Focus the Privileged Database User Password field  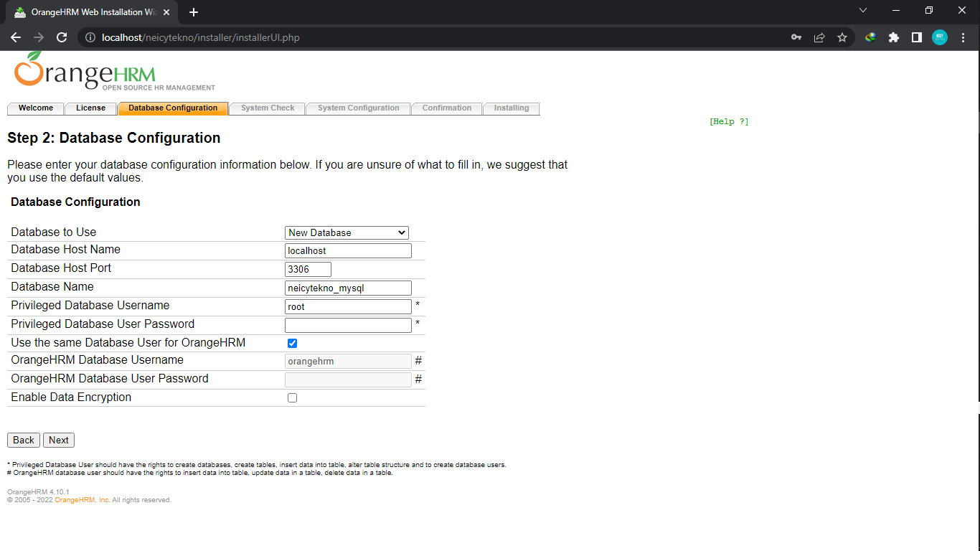coord(348,326)
